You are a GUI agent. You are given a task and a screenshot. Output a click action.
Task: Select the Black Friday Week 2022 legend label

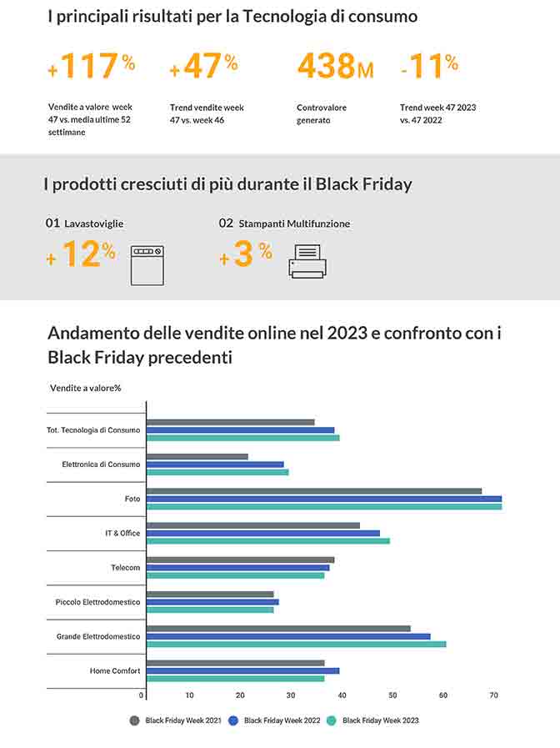(x=282, y=720)
